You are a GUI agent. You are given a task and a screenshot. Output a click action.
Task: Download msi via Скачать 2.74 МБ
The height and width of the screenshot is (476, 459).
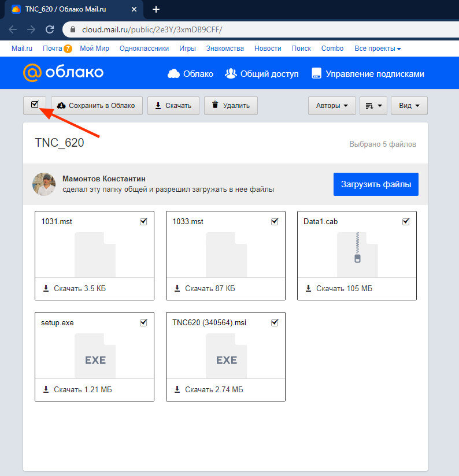click(x=209, y=389)
